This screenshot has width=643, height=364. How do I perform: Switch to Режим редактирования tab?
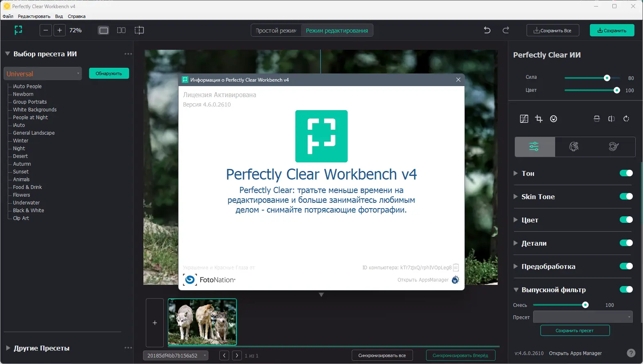[337, 30]
